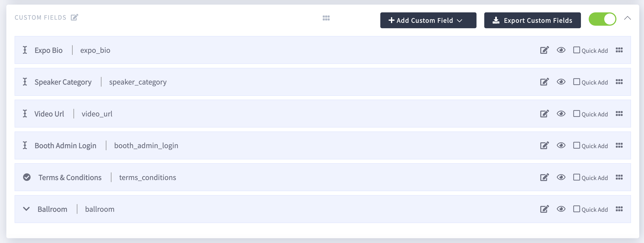This screenshot has height=243, width=644.
Task: Preview the Terms & Conditions field
Action: click(561, 177)
